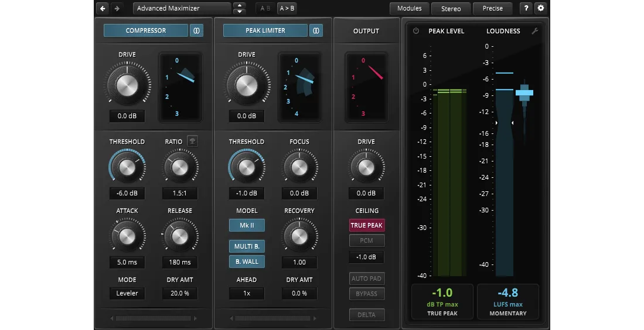Click the Peak Limiter Drive knob
Viewport: 644px width, 330px height.
pos(247,85)
